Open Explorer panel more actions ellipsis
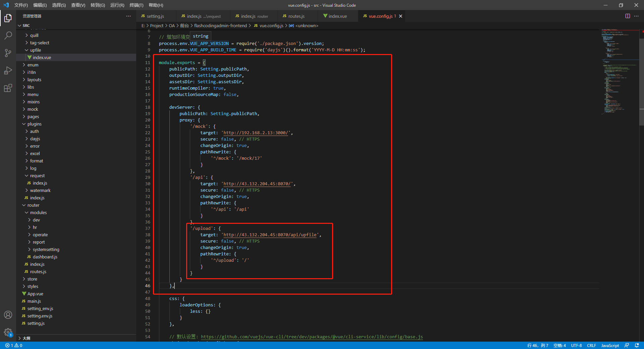 [128, 16]
